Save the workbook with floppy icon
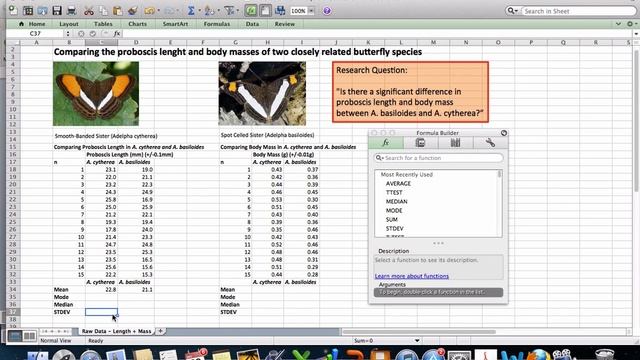The height and width of the screenshot is (360, 640). click(57, 11)
